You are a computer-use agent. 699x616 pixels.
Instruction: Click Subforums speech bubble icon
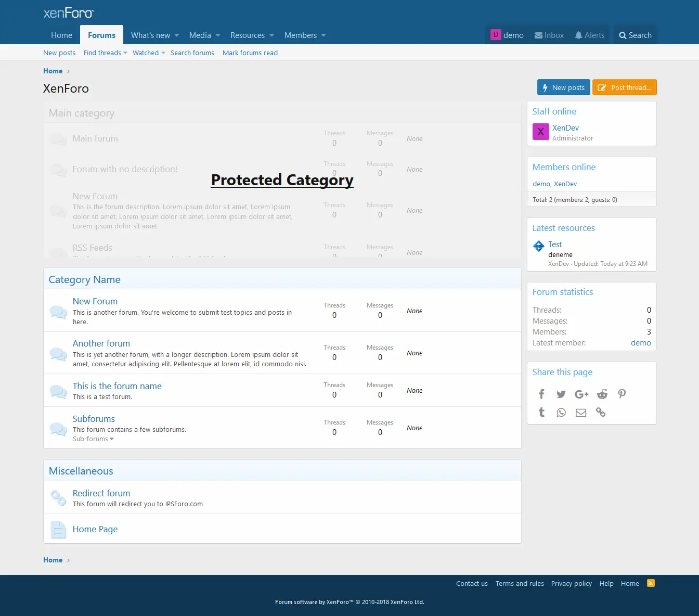click(x=58, y=429)
